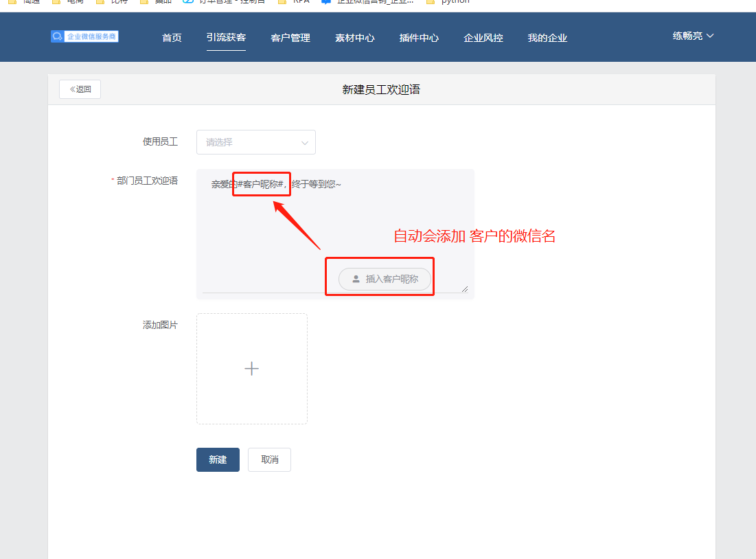Click the 添加图片 field label
Image resolution: width=756 pixels, height=559 pixels.
(x=160, y=325)
